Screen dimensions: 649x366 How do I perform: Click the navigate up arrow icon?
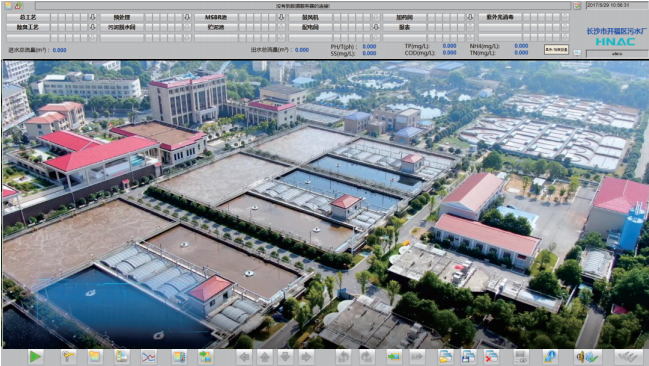click(x=265, y=356)
